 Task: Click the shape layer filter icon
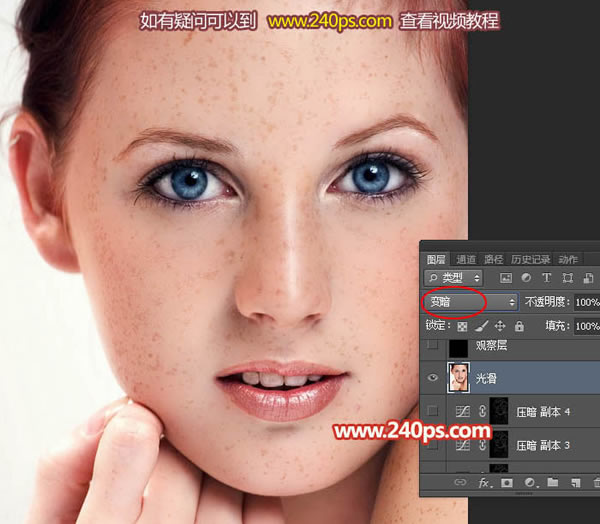pyautogui.click(x=567, y=277)
